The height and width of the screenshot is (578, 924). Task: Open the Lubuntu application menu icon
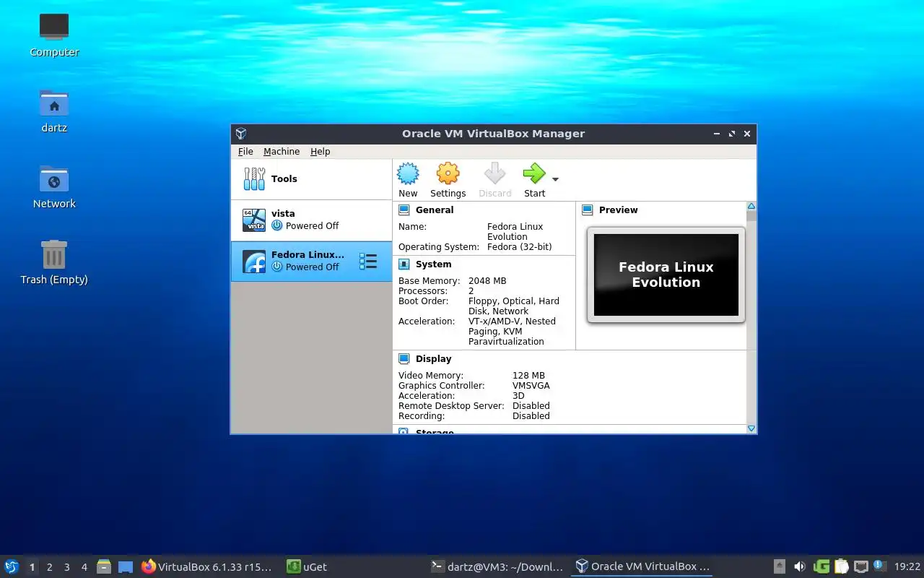click(x=12, y=566)
